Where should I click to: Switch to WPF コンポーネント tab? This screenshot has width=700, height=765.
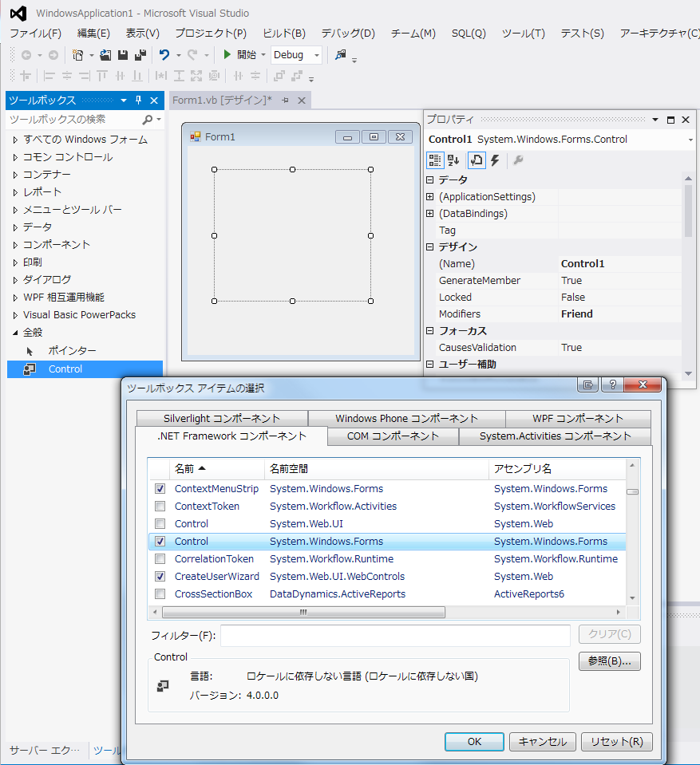point(578,419)
